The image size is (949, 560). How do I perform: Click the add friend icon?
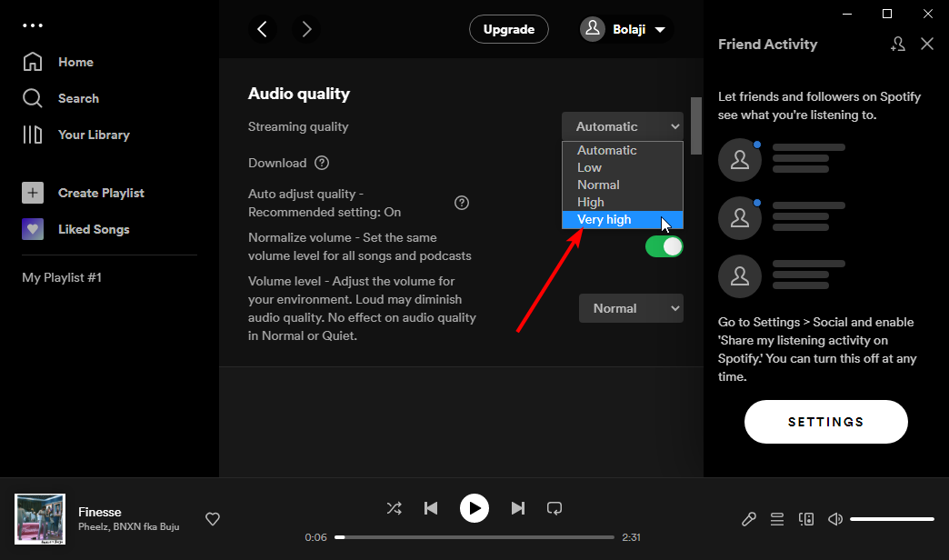click(897, 44)
